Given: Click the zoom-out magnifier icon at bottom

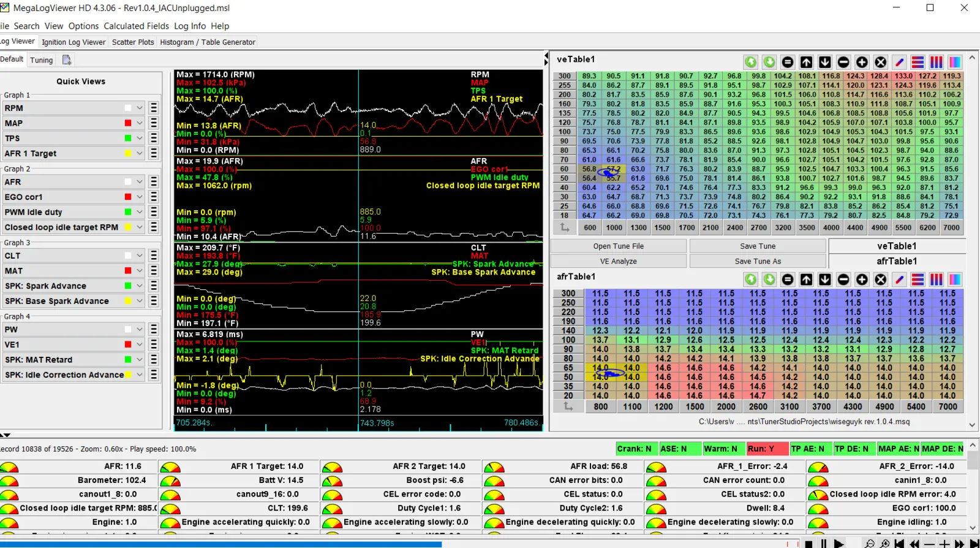Looking at the screenshot, I should point(869,544).
